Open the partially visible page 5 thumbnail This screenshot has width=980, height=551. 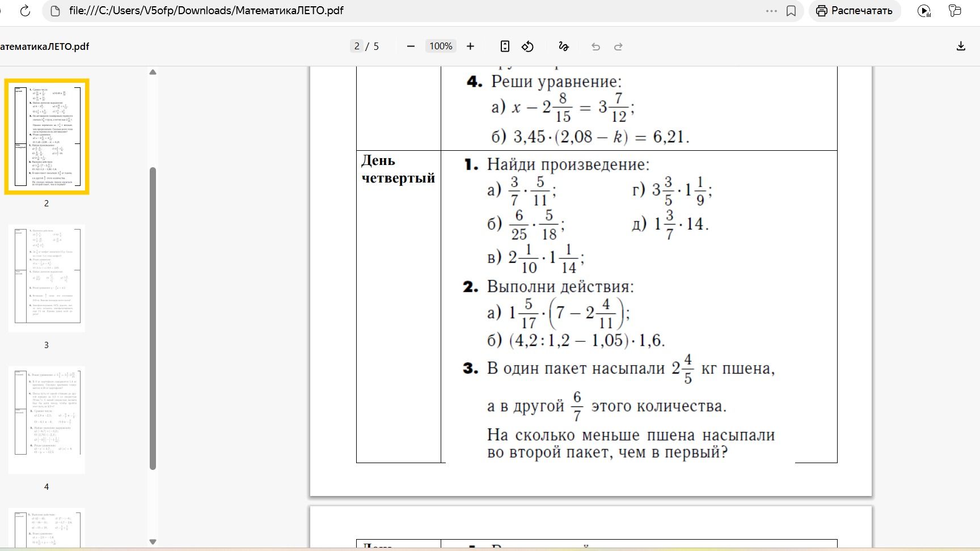tap(47, 528)
